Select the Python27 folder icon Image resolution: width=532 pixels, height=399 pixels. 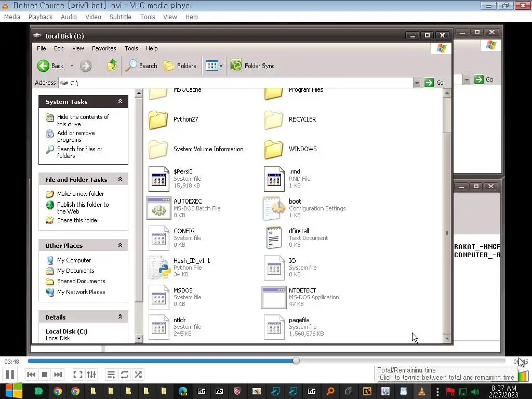point(158,119)
